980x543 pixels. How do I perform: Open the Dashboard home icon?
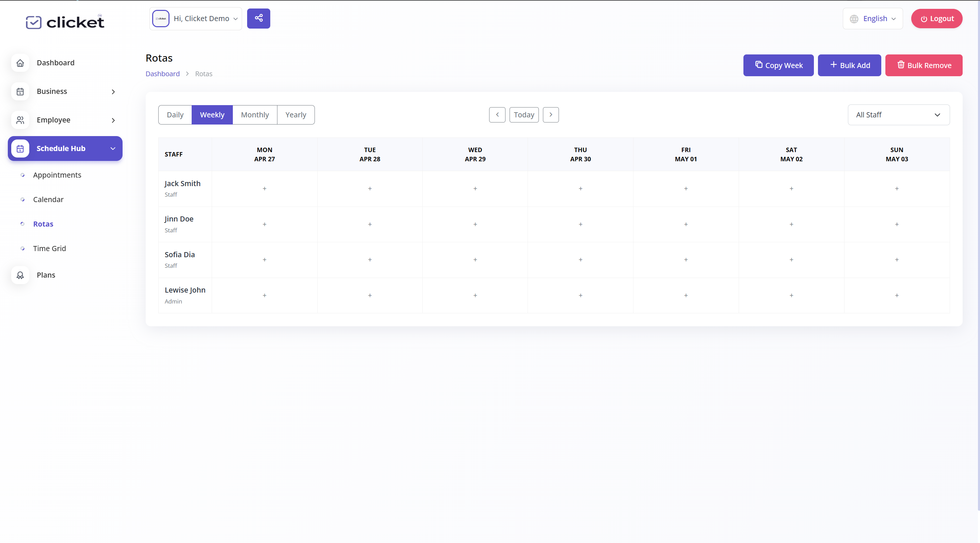click(20, 63)
